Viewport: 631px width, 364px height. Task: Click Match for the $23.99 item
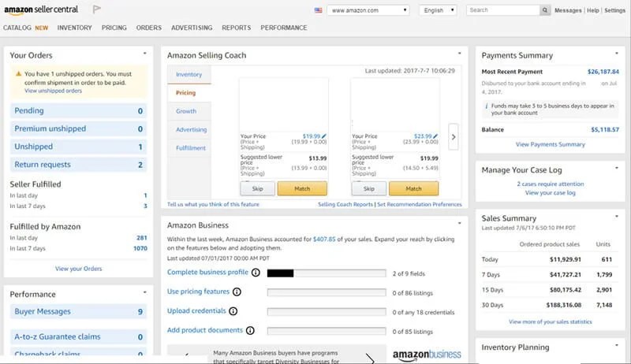(413, 188)
